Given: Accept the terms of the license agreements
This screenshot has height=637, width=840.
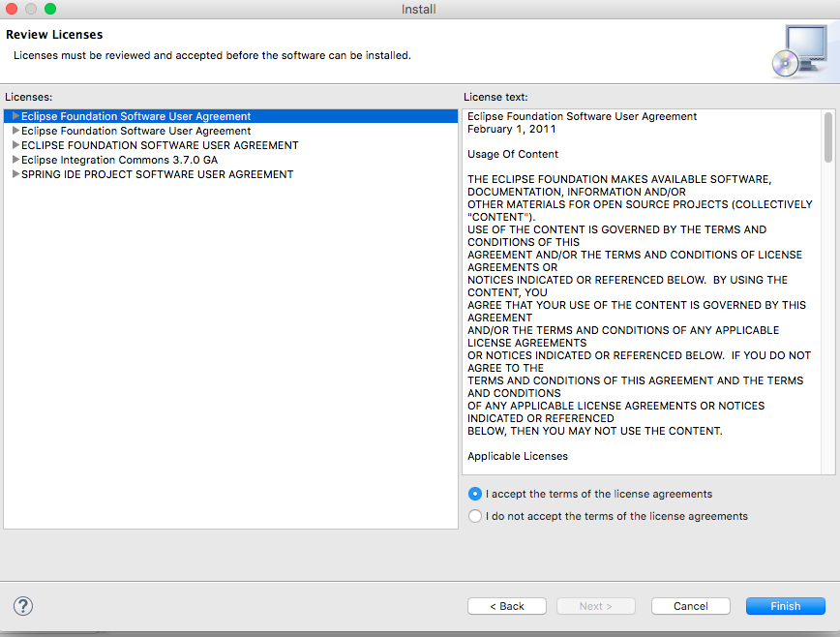Looking at the screenshot, I should click(474, 494).
